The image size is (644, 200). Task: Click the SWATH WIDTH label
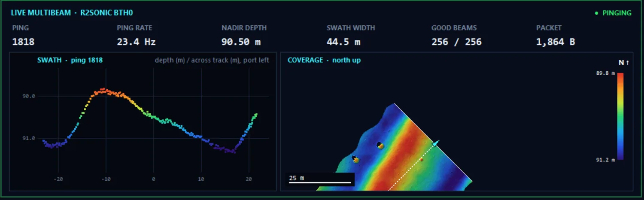tap(351, 28)
